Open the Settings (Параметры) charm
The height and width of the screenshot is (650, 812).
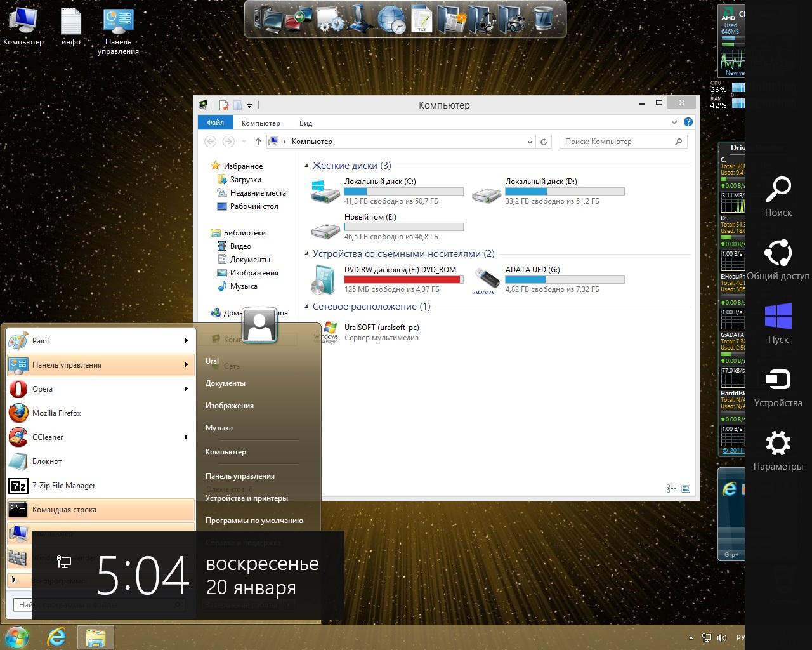tap(778, 443)
